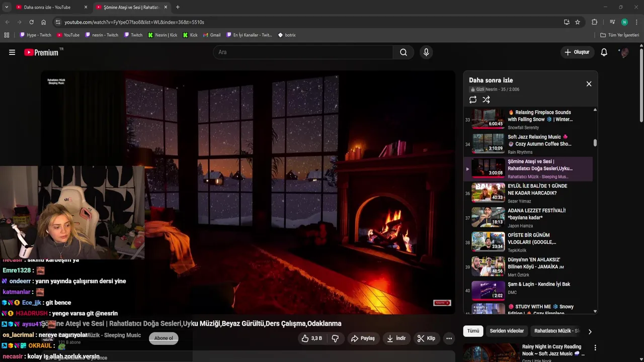Start voice search with microphone icon

pyautogui.click(x=426, y=52)
